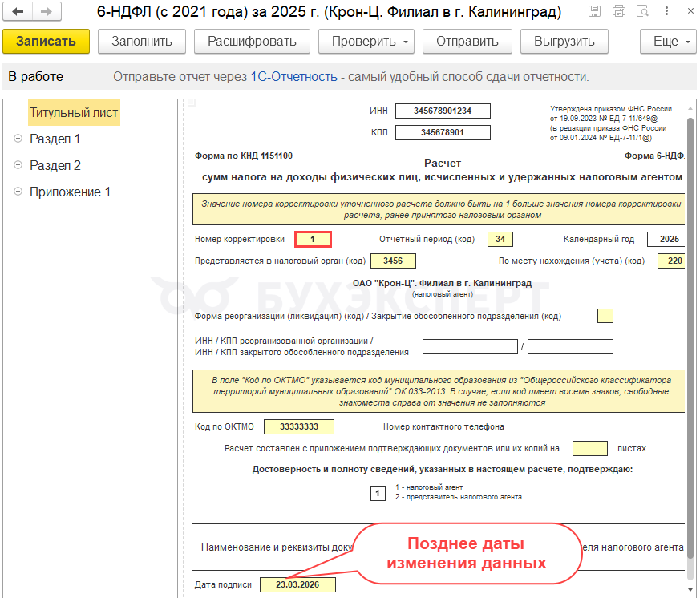700x598 pixels.
Task: Click the reorganization form code field
Action: tap(605, 316)
